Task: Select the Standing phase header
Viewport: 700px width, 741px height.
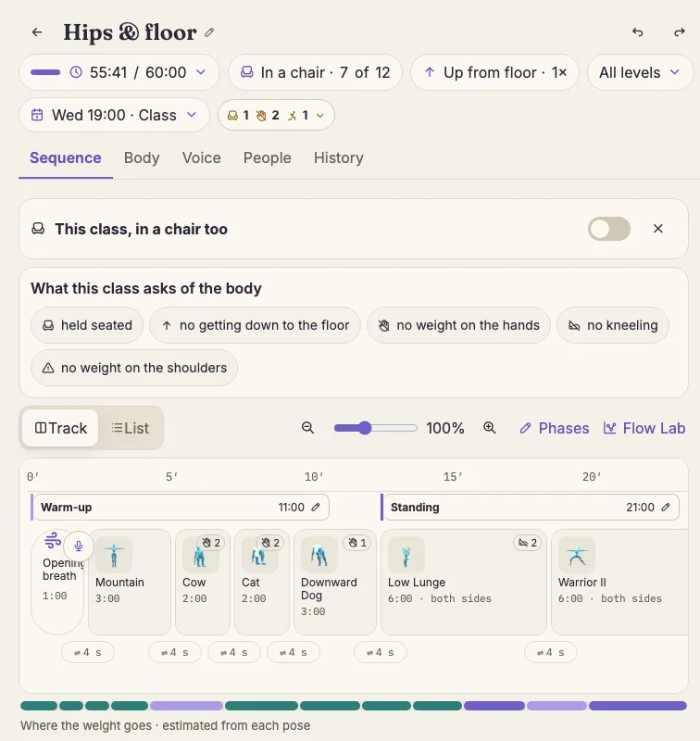Action: coord(531,507)
